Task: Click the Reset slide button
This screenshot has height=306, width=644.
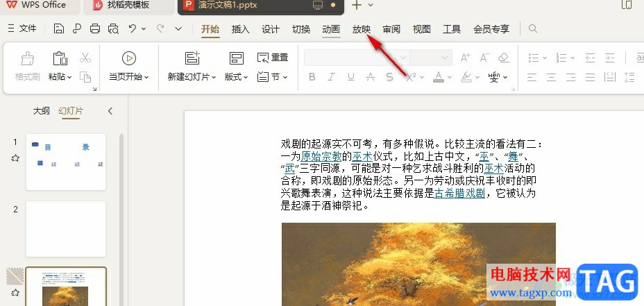Action: (273, 58)
